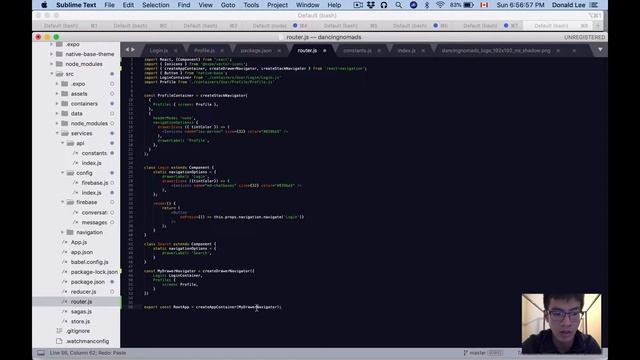Viewport: 640px width, 360px height.
Task: Select the messages file under firebase
Action: point(94,222)
